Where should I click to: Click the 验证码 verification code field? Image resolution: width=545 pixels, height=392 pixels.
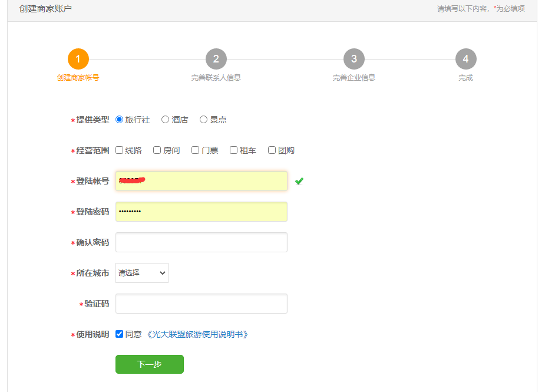tap(201, 303)
